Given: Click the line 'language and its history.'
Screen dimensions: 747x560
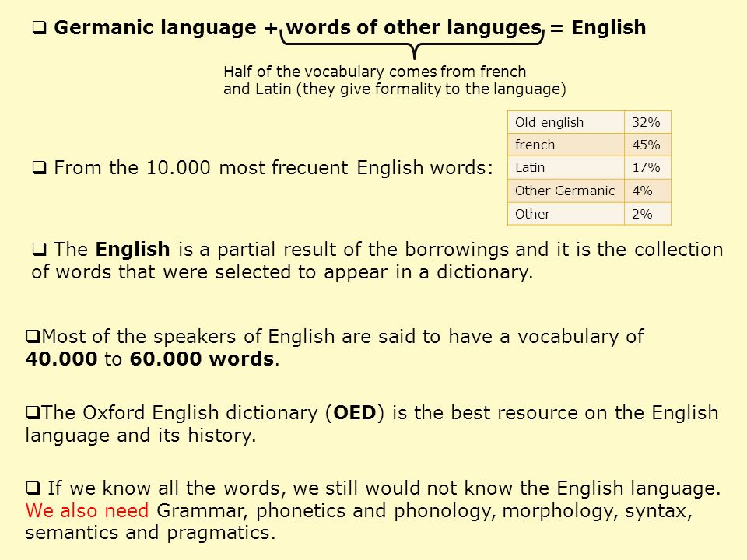Looking at the screenshot, I should 141,436.
